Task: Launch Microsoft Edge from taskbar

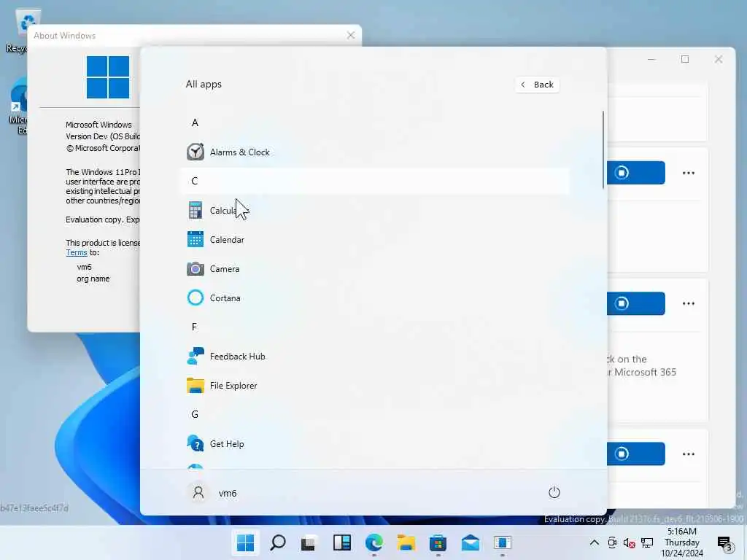Action: point(374,542)
